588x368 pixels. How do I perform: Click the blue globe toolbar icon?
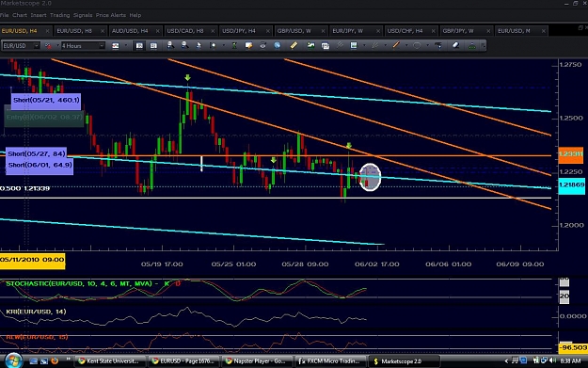(x=278, y=46)
